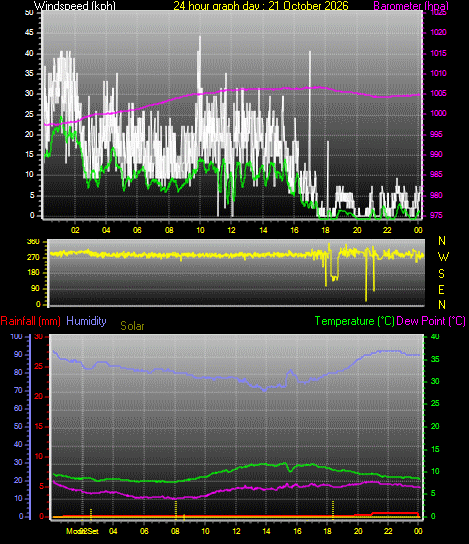Viewport: 469px width, 544px height.
Task: Click "1005" on the barometer axis
Action: click(438, 93)
